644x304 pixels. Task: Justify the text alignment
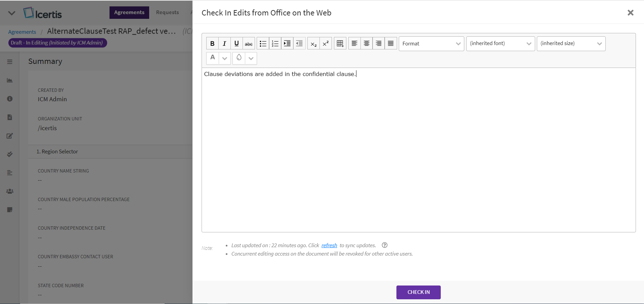(391, 43)
